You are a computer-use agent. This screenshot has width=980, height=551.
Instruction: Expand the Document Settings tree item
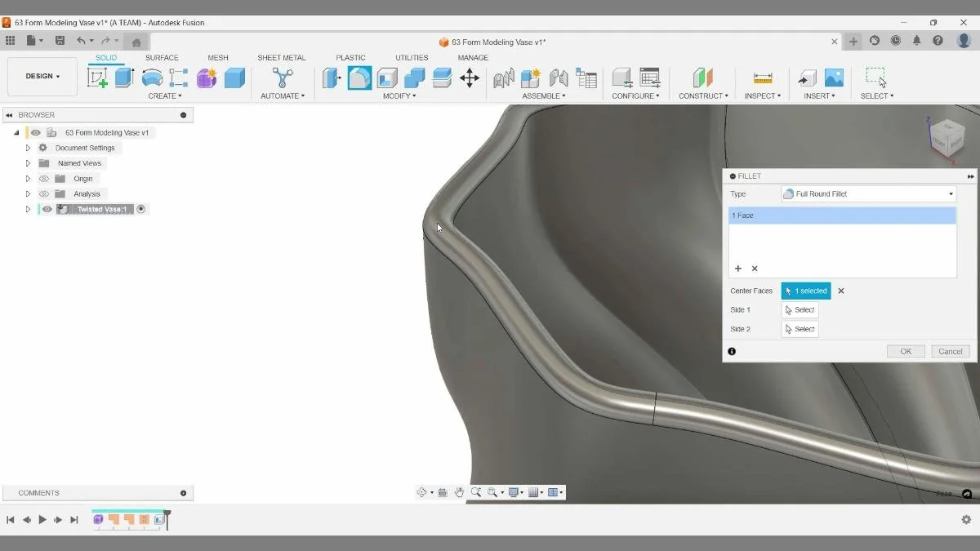coord(27,148)
